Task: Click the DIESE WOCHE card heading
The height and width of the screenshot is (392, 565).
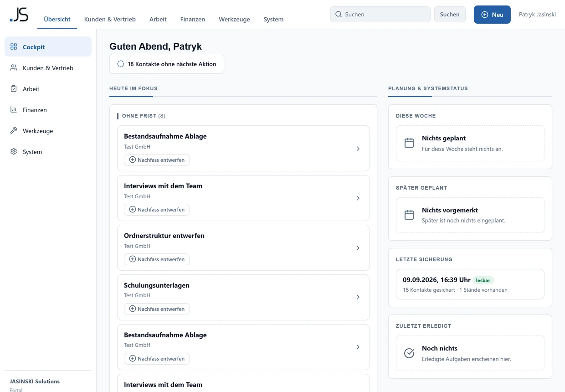Action: coord(416,116)
